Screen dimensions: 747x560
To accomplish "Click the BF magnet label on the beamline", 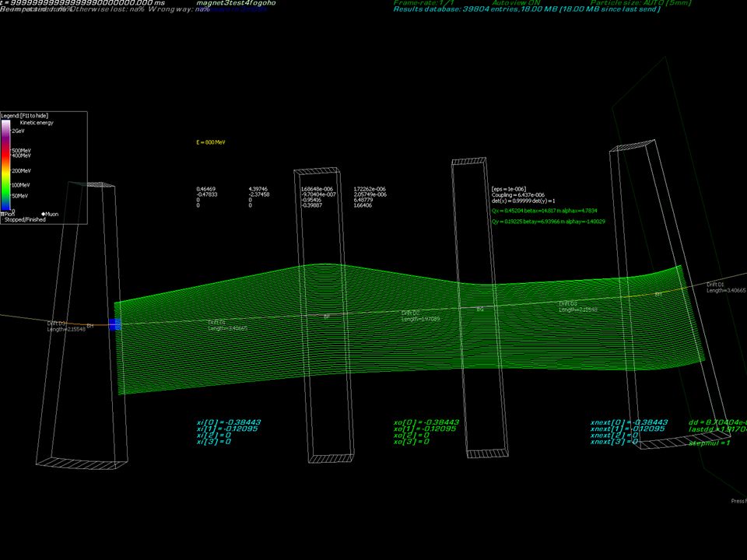I will pos(327,317).
